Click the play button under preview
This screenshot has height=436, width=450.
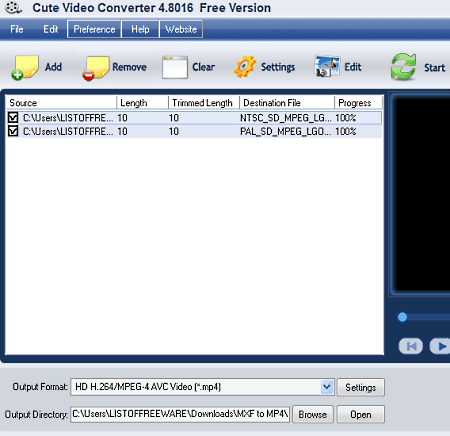tap(440, 346)
